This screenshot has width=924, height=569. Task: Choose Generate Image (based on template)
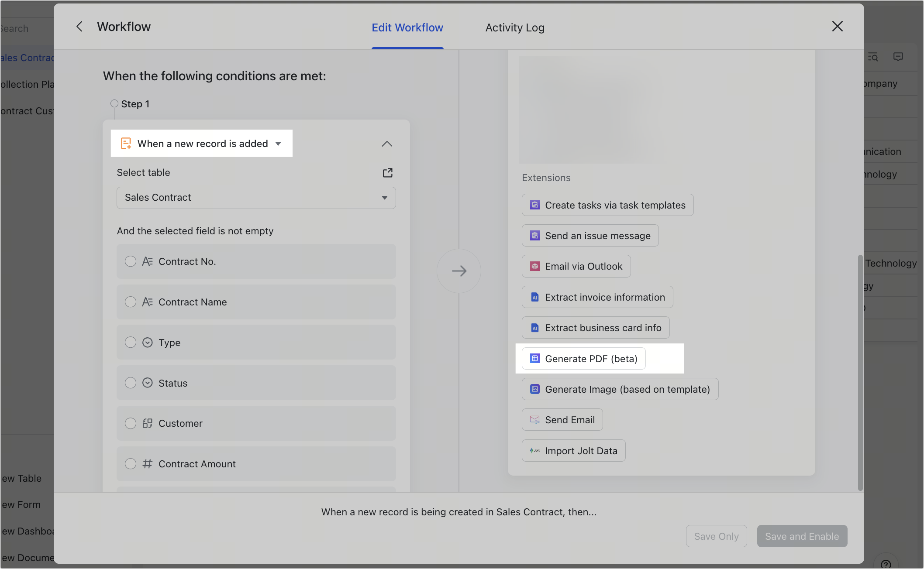620,389
